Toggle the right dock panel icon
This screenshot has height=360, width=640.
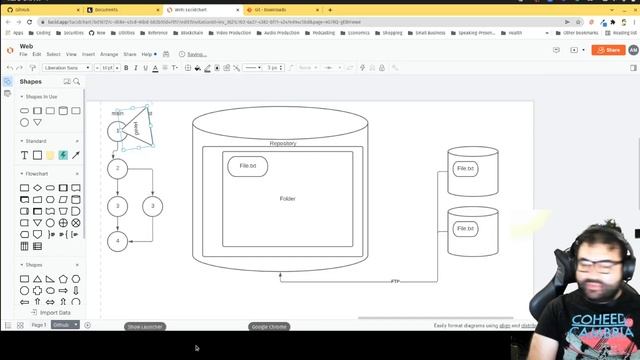pyautogui.click(x=633, y=68)
